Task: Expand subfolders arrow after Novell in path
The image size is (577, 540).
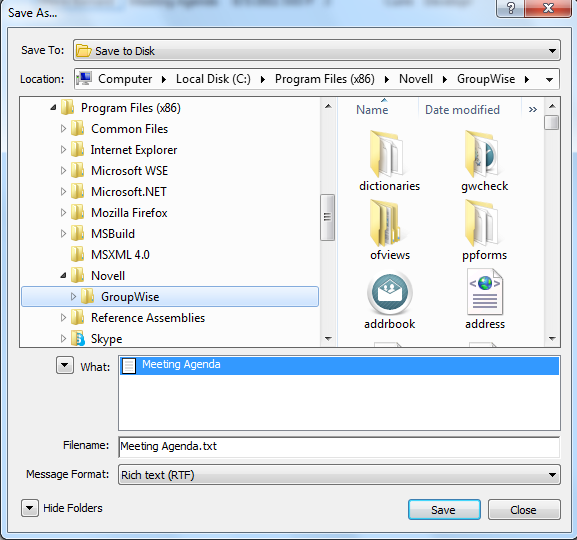Action: pos(445,80)
